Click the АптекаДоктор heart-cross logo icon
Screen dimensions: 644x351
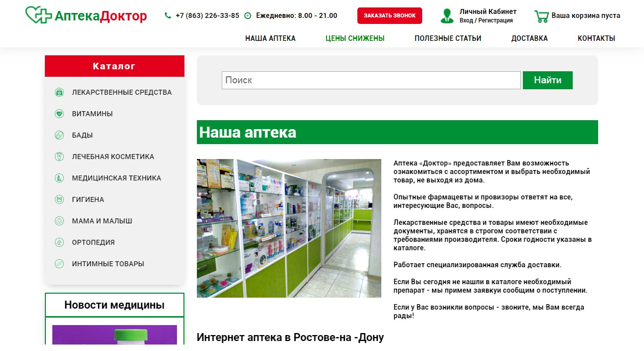point(38,15)
